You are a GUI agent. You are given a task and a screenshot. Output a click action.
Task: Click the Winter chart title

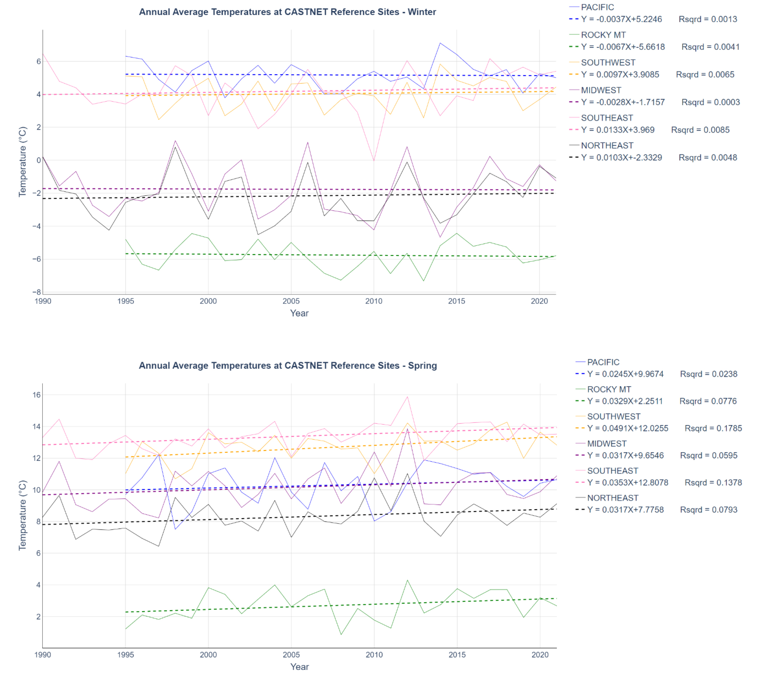[x=287, y=12]
